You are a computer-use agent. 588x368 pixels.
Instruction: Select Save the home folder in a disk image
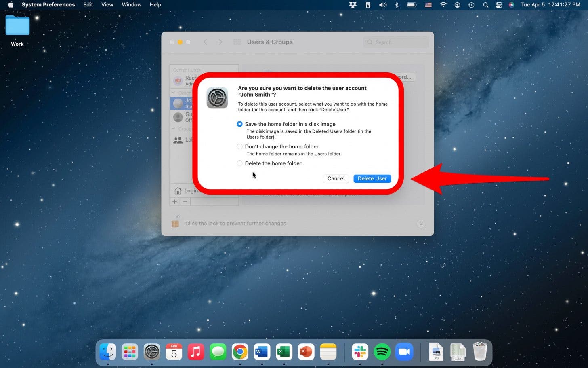pos(239,124)
